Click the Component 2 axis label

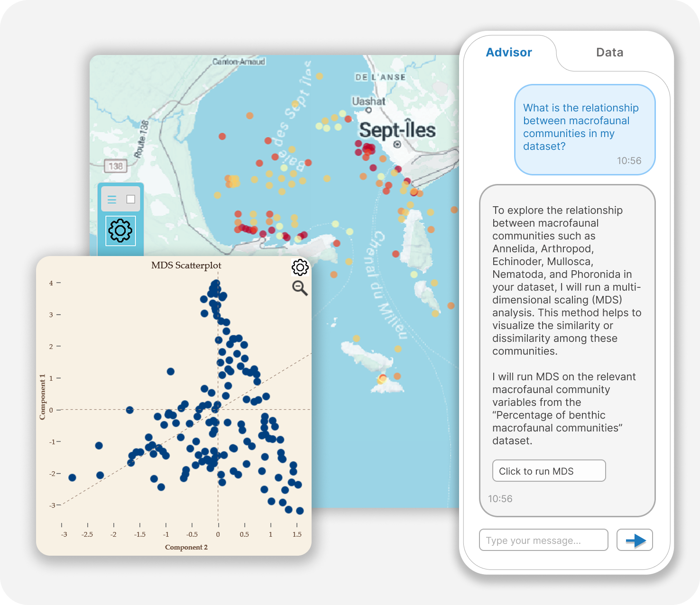[x=186, y=547]
